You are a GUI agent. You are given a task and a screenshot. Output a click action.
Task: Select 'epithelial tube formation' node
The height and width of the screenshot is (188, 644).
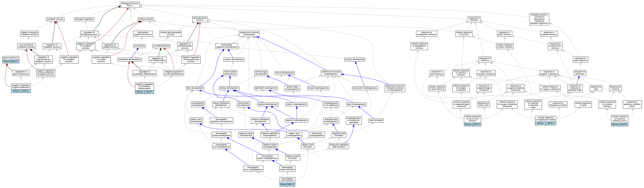coord(339,134)
